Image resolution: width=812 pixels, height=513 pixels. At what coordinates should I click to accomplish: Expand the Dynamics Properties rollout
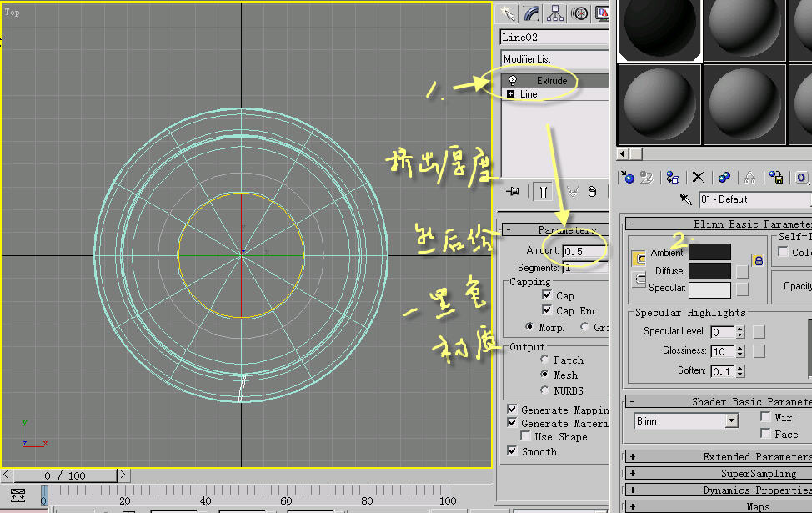point(719,490)
